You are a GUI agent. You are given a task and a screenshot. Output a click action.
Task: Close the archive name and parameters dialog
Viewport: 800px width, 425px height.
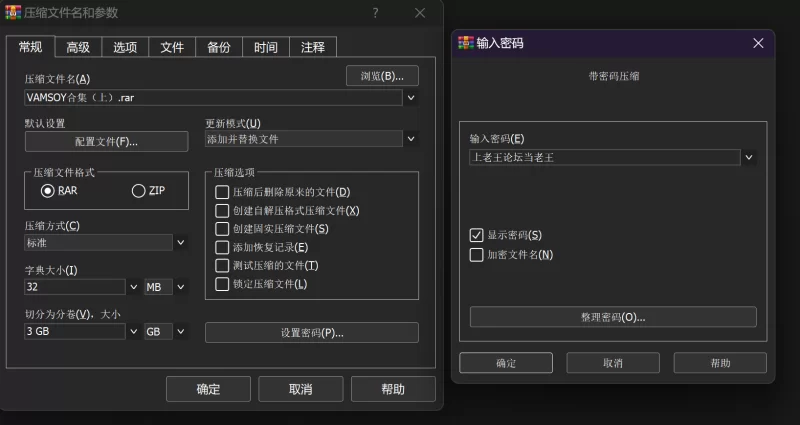(x=420, y=13)
